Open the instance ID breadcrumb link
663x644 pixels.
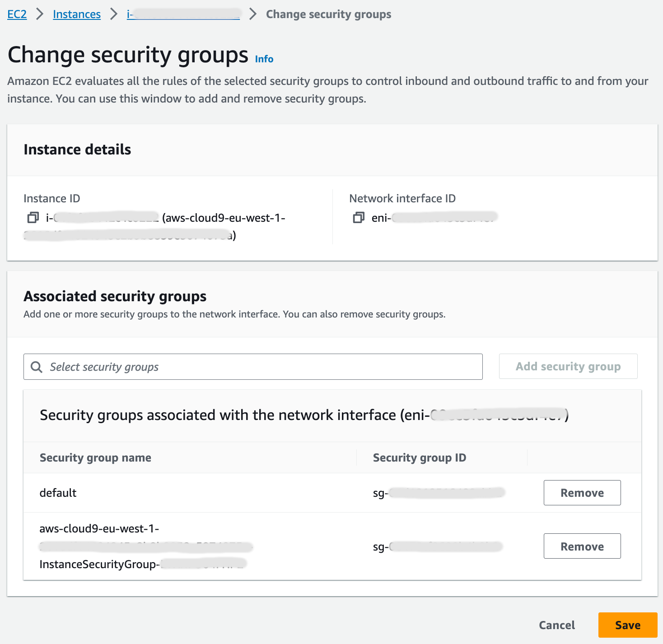[182, 14]
